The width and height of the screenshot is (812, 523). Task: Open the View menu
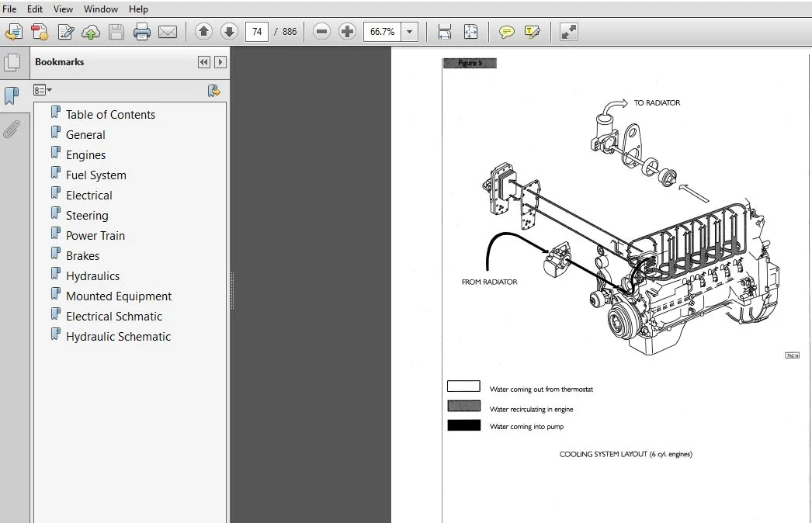tap(63, 9)
